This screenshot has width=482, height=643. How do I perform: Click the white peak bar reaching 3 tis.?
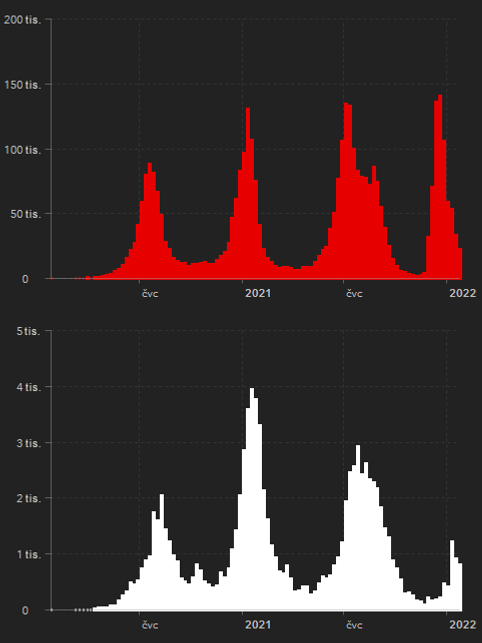coord(358,528)
